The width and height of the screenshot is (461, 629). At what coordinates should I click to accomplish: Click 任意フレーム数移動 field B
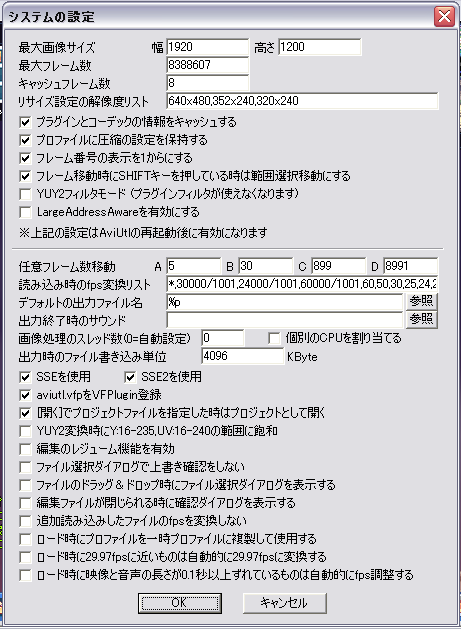pos(266,266)
